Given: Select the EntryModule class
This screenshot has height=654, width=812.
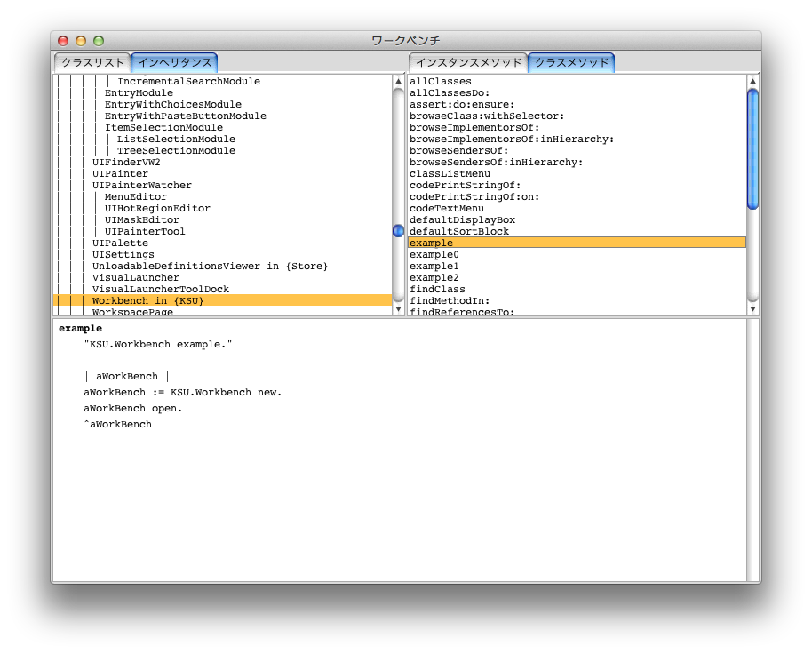Looking at the screenshot, I should point(139,92).
